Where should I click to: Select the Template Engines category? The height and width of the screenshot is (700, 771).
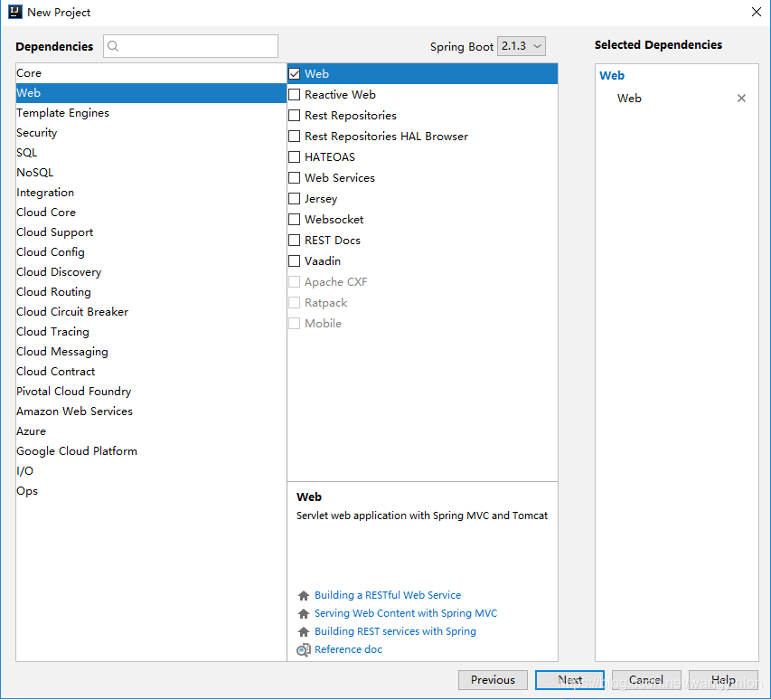point(151,113)
